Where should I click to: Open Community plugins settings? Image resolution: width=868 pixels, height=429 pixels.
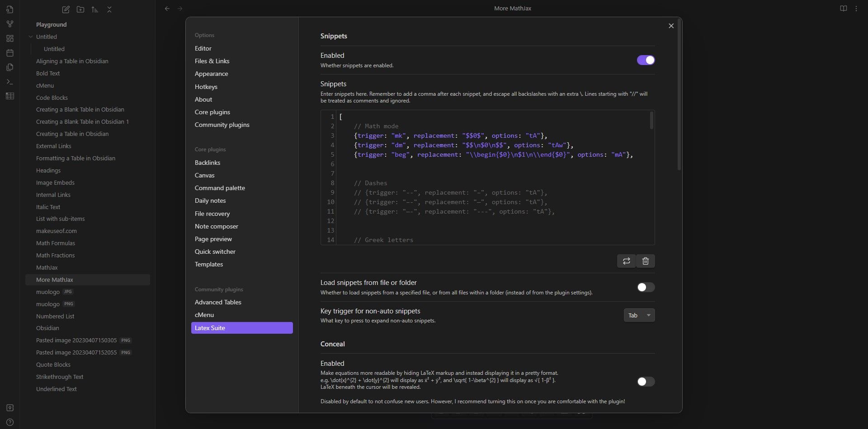coord(222,125)
